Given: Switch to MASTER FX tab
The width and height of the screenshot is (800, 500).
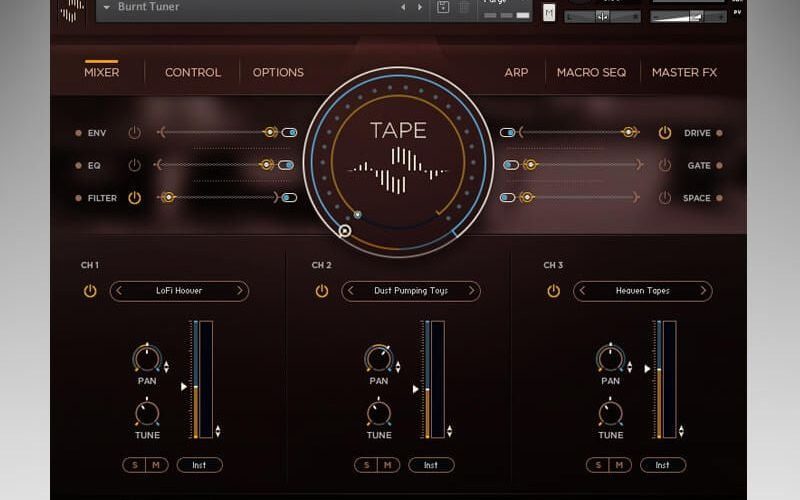Looking at the screenshot, I should point(684,72).
